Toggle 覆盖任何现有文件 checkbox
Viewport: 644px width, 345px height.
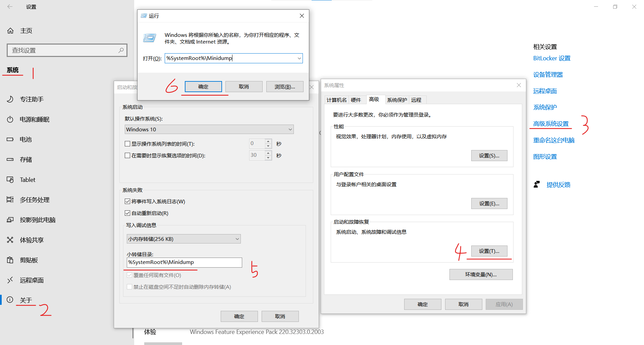129,275
